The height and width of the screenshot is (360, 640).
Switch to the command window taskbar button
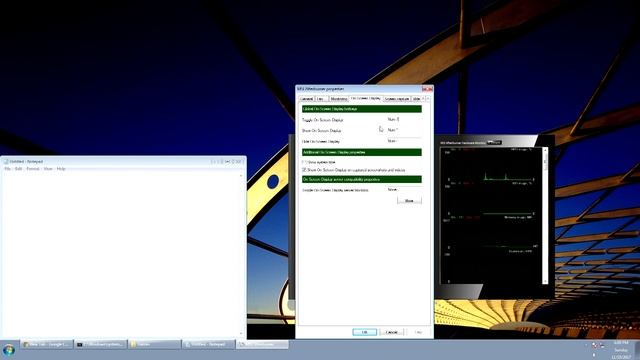(x=101, y=344)
